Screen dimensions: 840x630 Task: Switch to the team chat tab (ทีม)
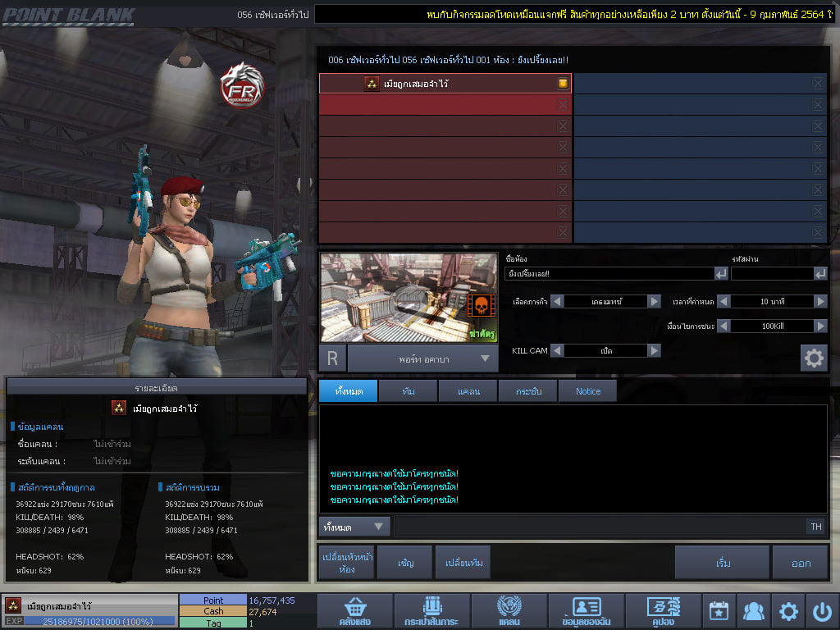tap(408, 391)
